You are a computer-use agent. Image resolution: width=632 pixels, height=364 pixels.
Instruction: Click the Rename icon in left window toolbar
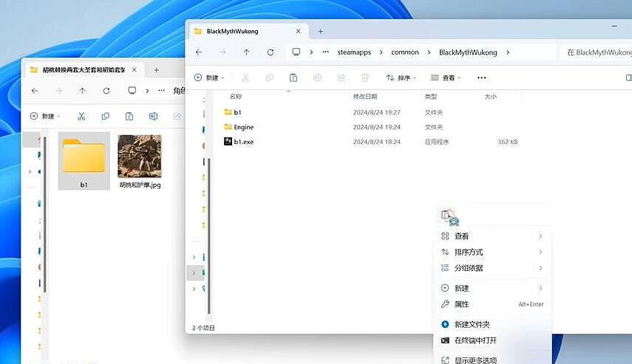coord(153,117)
